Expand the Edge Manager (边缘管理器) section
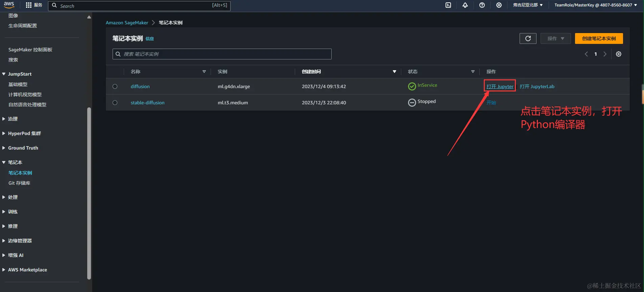Image resolution: width=644 pixels, height=292 pixels. 4,241
